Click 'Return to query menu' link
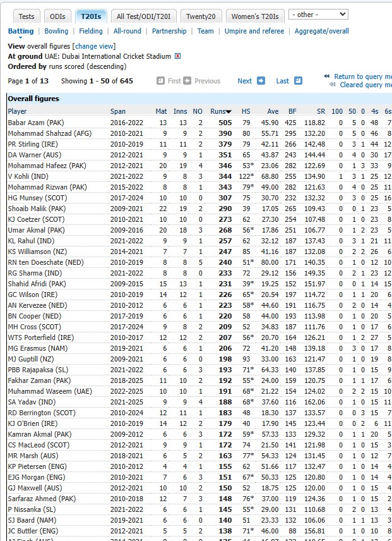Image resolution: width=392 pixels, height=541 pixels. click(362, 76)
